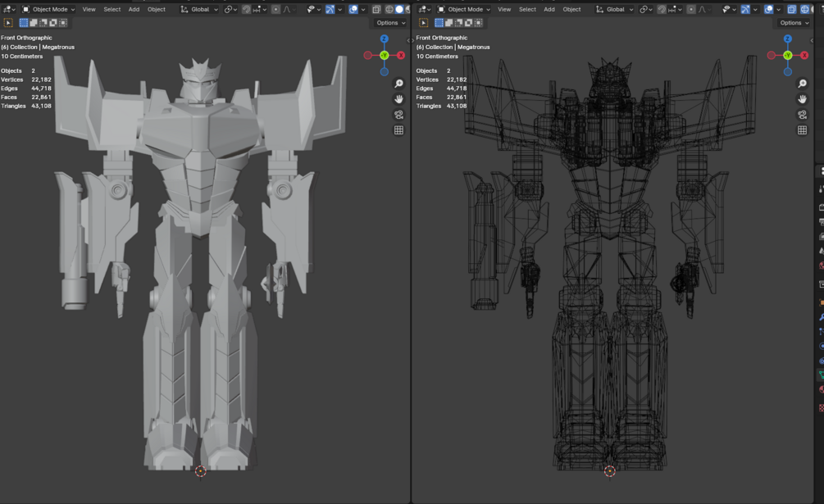Toggle proportional editing in right viewport
The height and width of the screenshot is (504, 824).
pyautogui.click(x=691, y=10)
